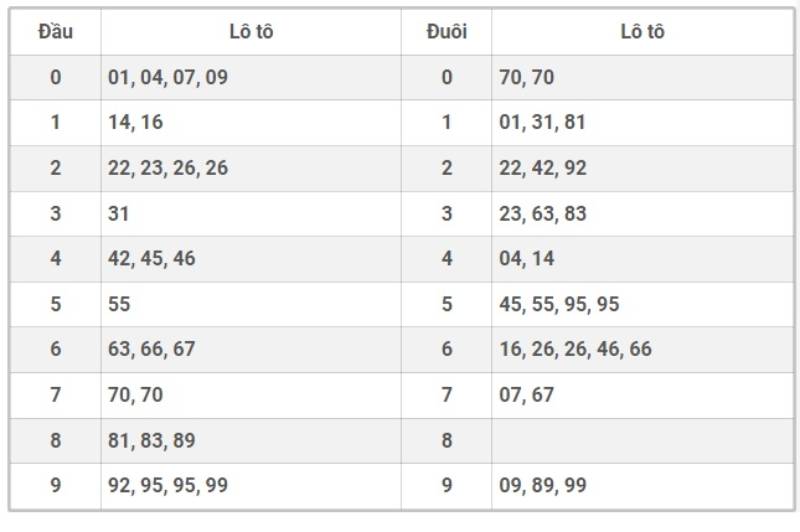The width and height of the screenshot is (800, 532).
Task: Click the cell with 09, 89, 99
Action: (542, 486)
